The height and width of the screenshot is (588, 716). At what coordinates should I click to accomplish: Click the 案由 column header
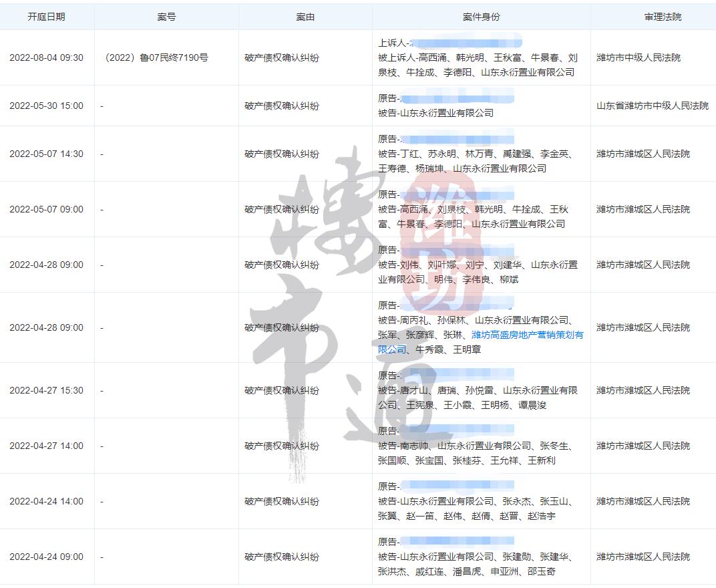(305, 17)
